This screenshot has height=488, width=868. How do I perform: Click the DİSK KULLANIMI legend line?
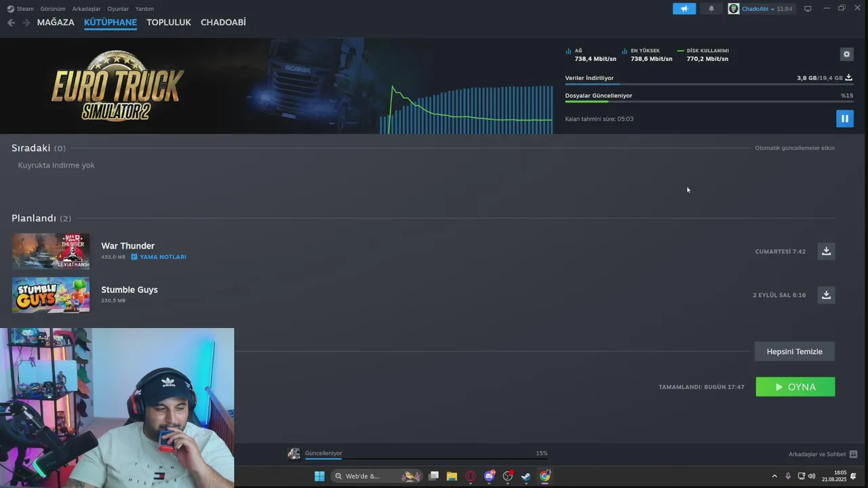(681, 51)
